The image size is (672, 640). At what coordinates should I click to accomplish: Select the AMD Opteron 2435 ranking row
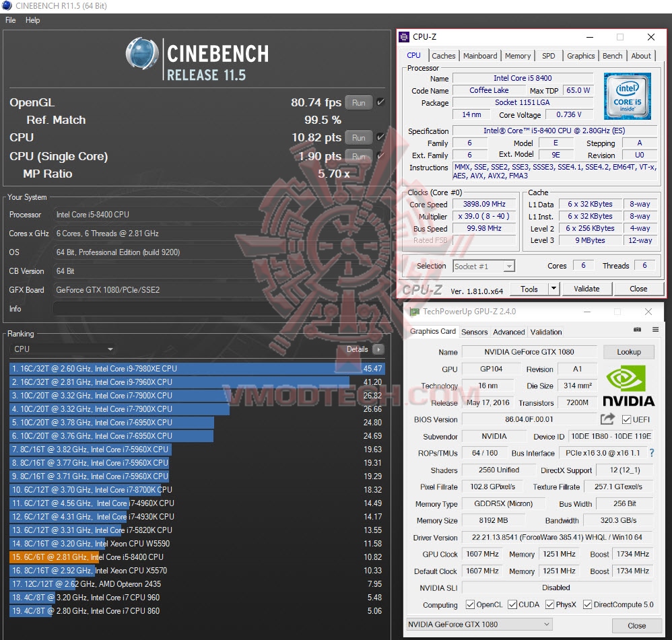[x=197, y=584]
